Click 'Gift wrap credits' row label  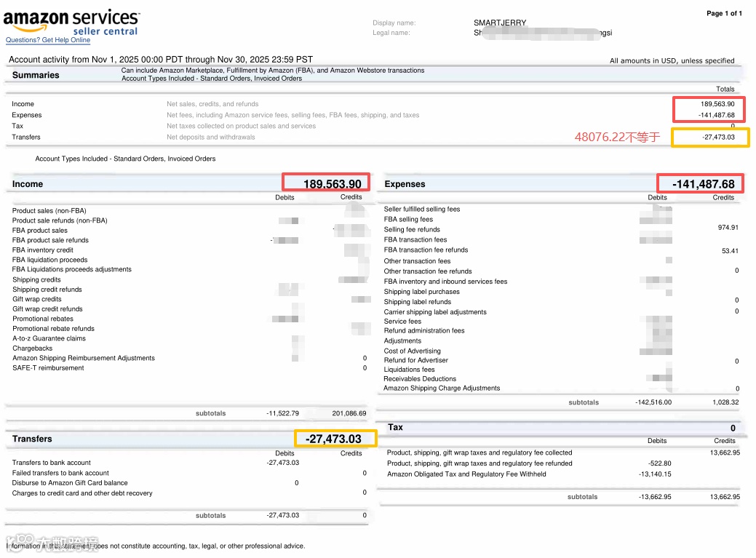[37, 299]
